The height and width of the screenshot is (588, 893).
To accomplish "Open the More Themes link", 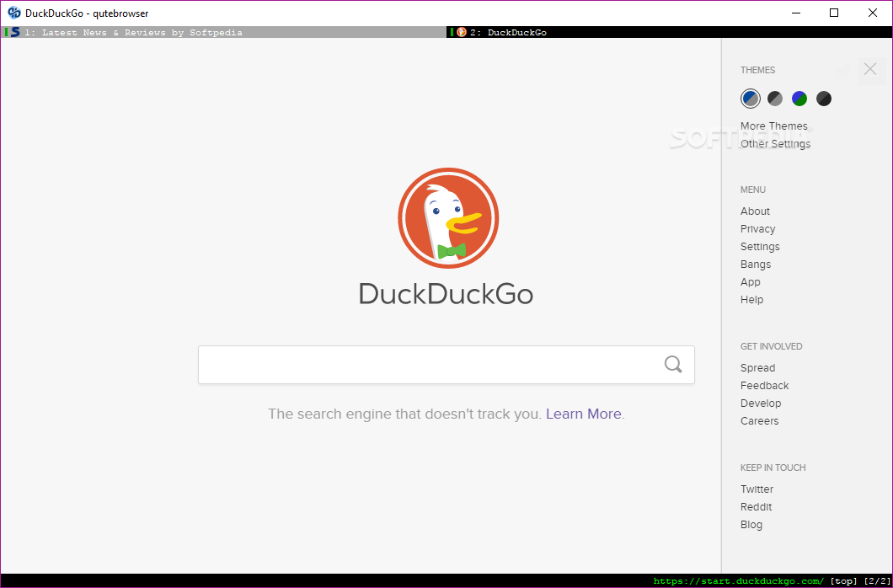I will [774, 126].
